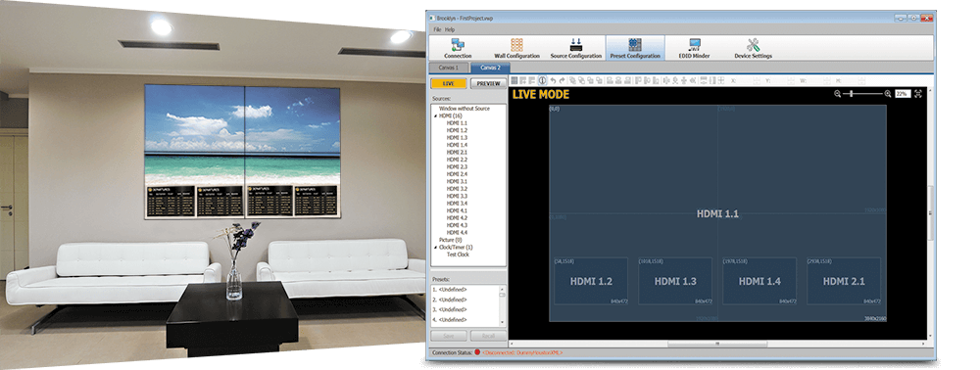The height and width of the screenshot is (370, 980).
Task: Open Wall Configuration
Action: (516, 48)
